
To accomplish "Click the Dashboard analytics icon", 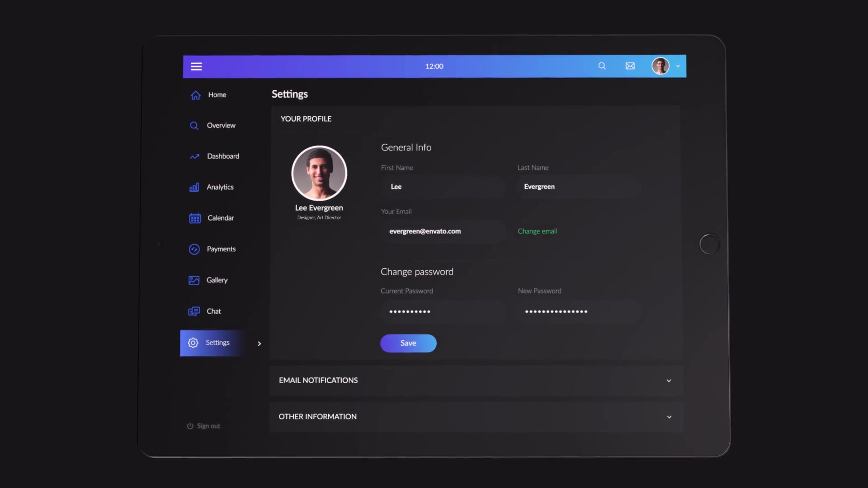I will pos(194,156).
